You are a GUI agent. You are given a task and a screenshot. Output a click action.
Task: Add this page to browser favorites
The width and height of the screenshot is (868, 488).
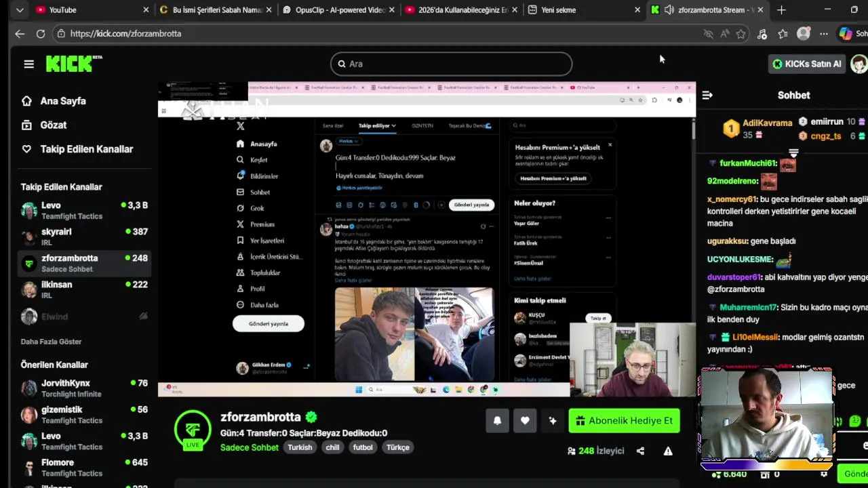point(741,34)
